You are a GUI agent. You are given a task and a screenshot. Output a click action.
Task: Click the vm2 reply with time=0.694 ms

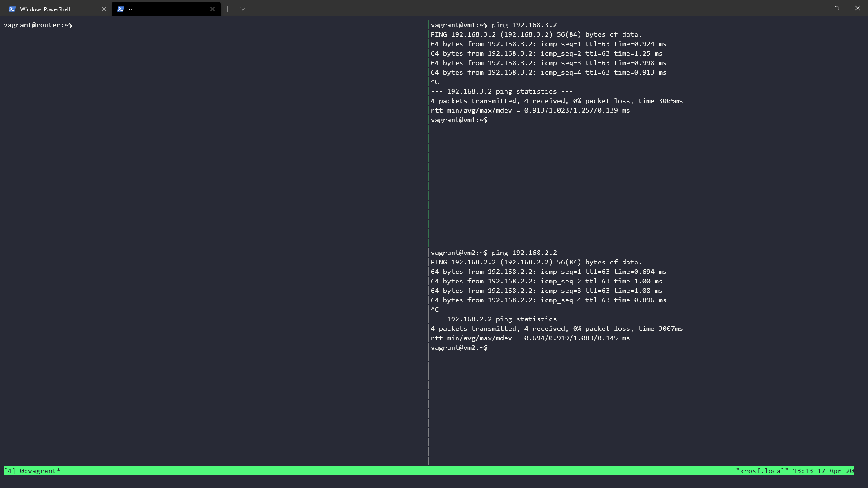(548, 272)
